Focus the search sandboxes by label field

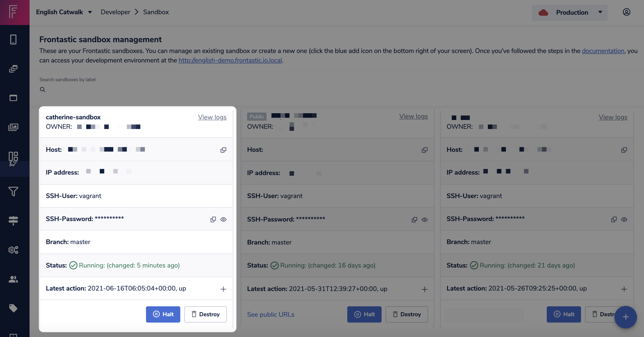pyautogui.click(x=135, y=89)
